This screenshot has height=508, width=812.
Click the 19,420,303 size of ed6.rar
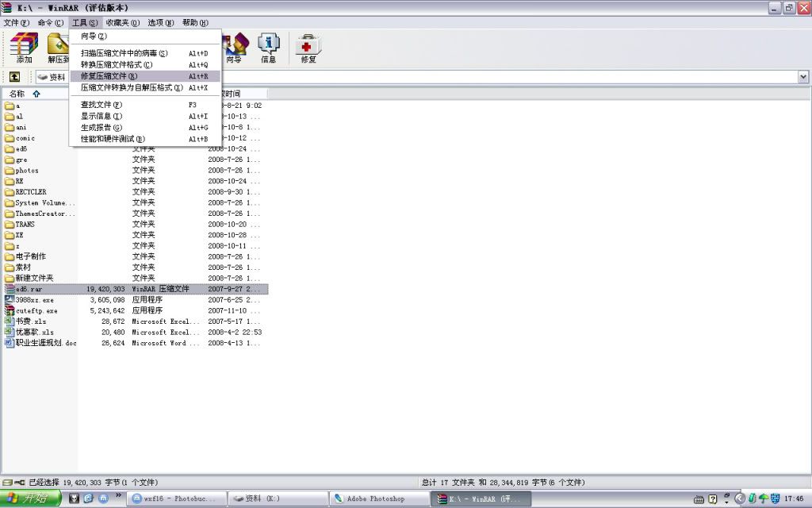click(x=105, y=289)
